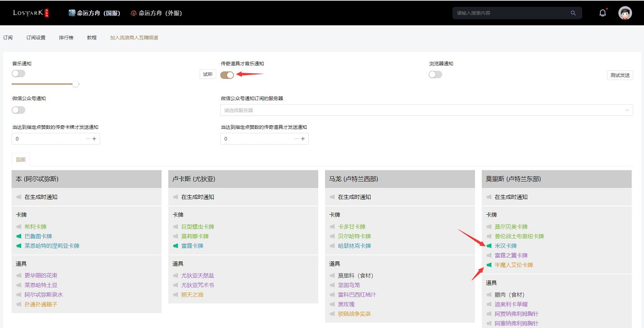
Task: Click the 试听 preview button
Action: [207, 74]
